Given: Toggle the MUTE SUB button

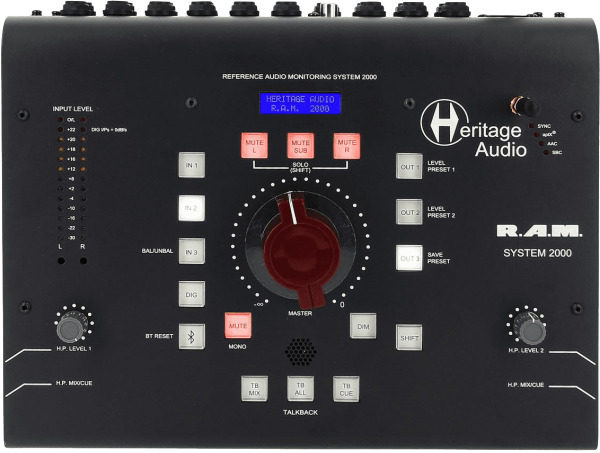Looking at the screenshot, I should click(300, 147).
